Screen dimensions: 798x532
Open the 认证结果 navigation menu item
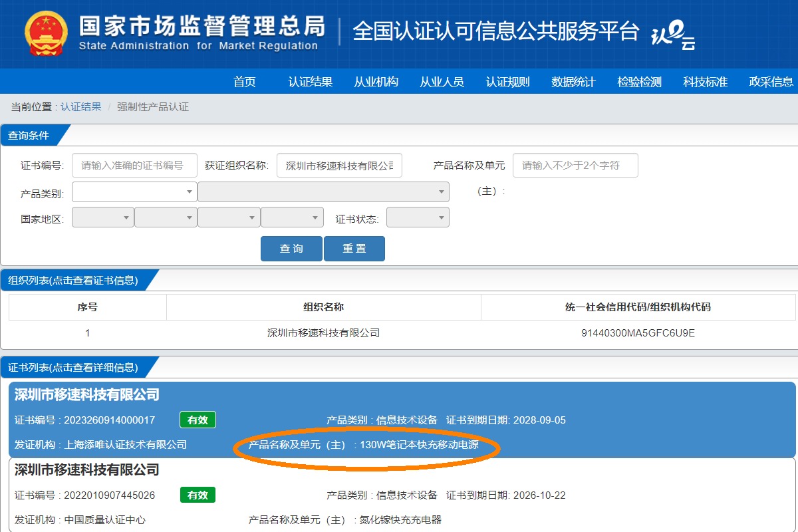pos(311,82)
